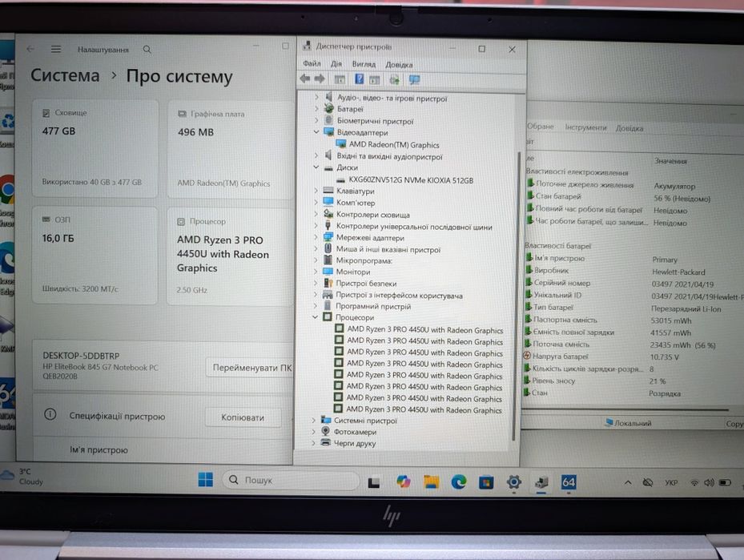This screenshot has width=744, height=560.
Task: Expand the Монітори tree node
Action: tap(316, 272)
